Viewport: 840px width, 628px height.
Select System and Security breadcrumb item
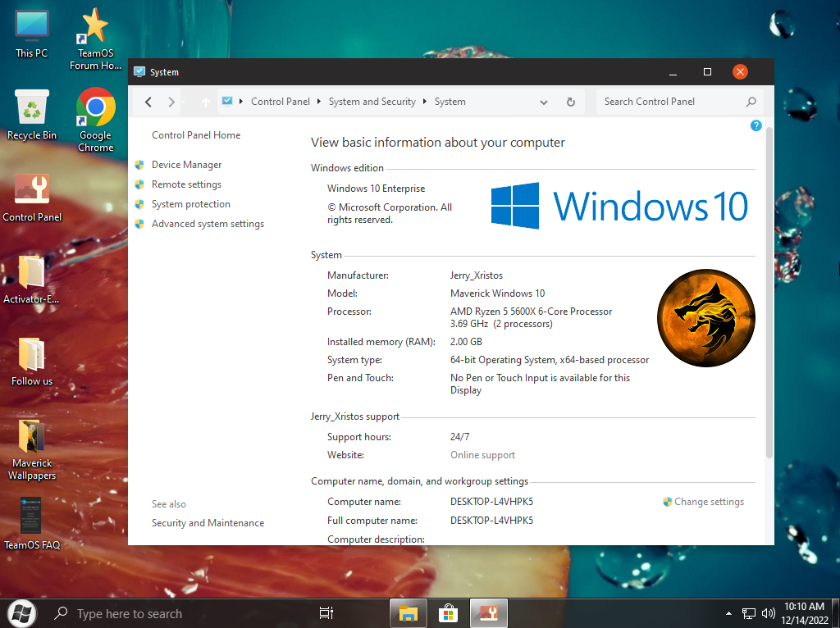372,102
